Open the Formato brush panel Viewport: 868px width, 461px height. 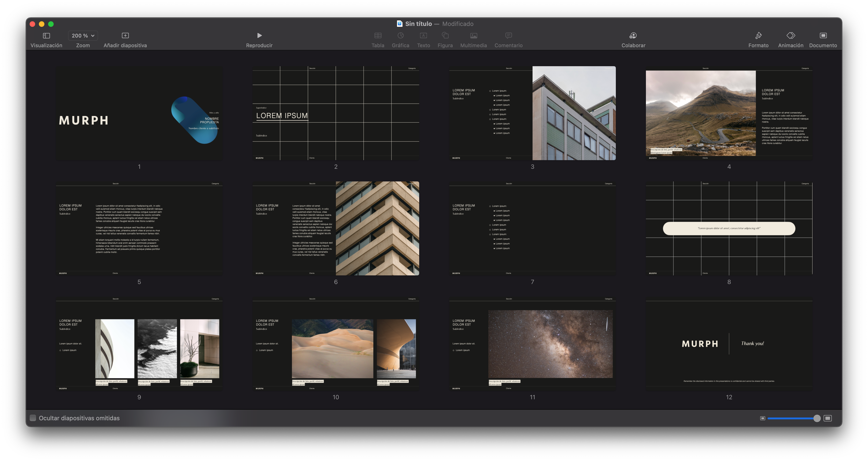point(758,36)
